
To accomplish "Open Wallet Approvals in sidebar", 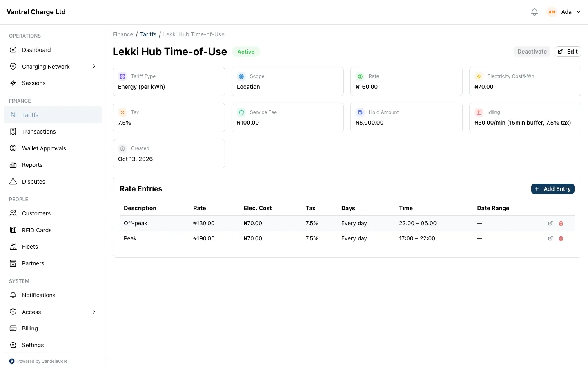I will 53,148.
